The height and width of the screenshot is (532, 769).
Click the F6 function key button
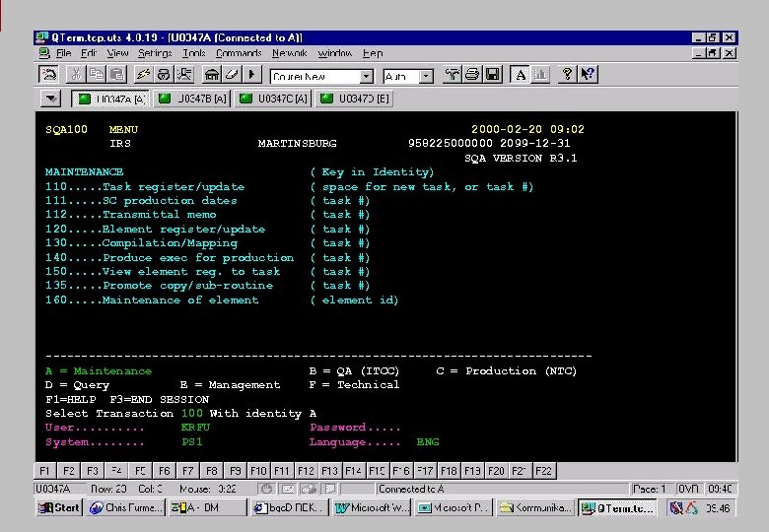pyautogui.click(x=164, y=471)
